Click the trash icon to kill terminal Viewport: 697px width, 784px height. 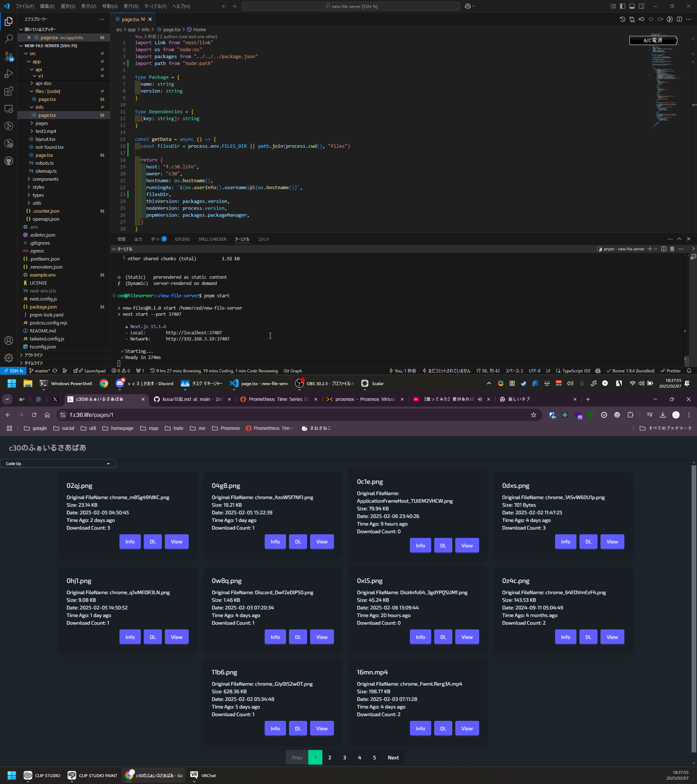[672, 249]
